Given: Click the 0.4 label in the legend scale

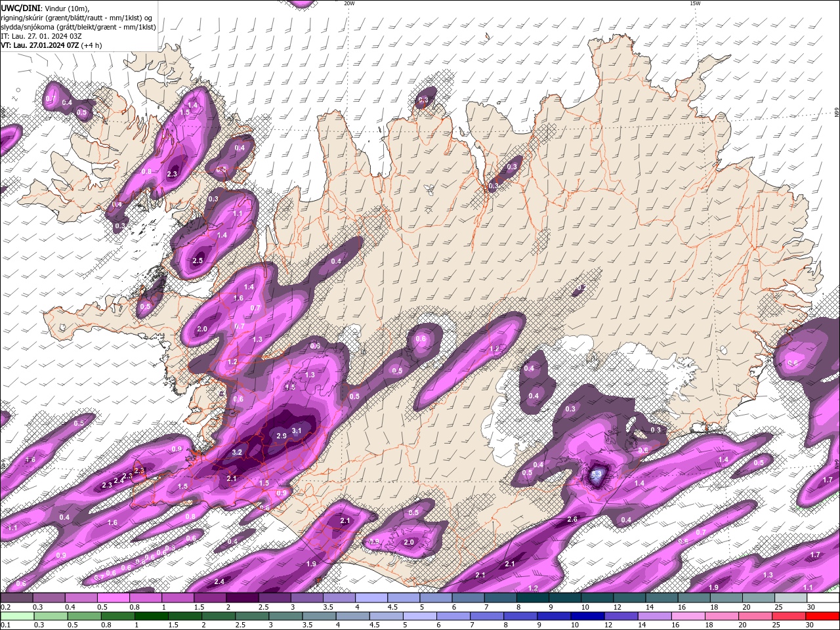Looking at the screenshot, I should 70,608.
